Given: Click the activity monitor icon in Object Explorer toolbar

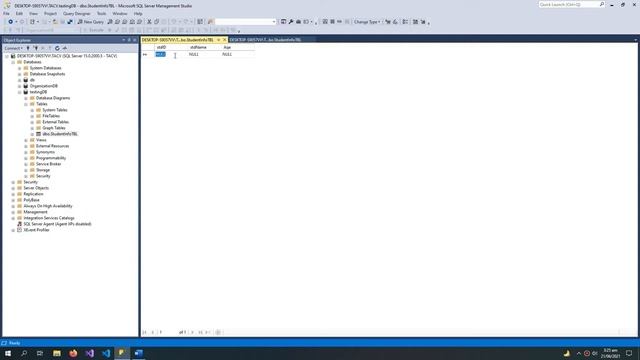Looking at the screenshot, I should point(64,48).
